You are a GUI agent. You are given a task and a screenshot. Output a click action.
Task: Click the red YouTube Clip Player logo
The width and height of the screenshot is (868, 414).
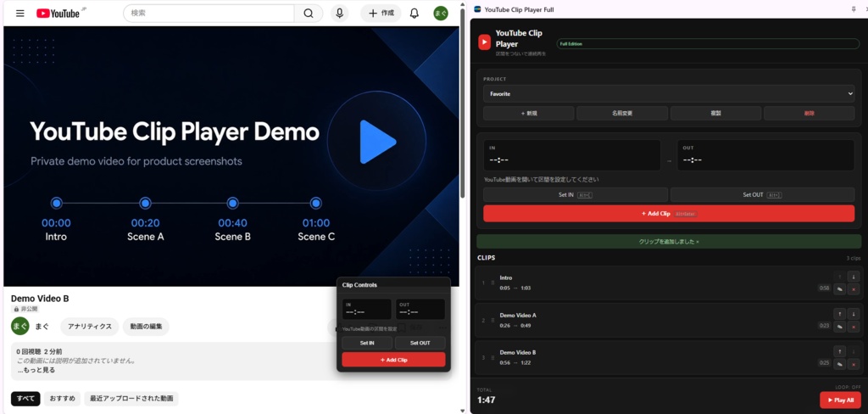point(484,42)
